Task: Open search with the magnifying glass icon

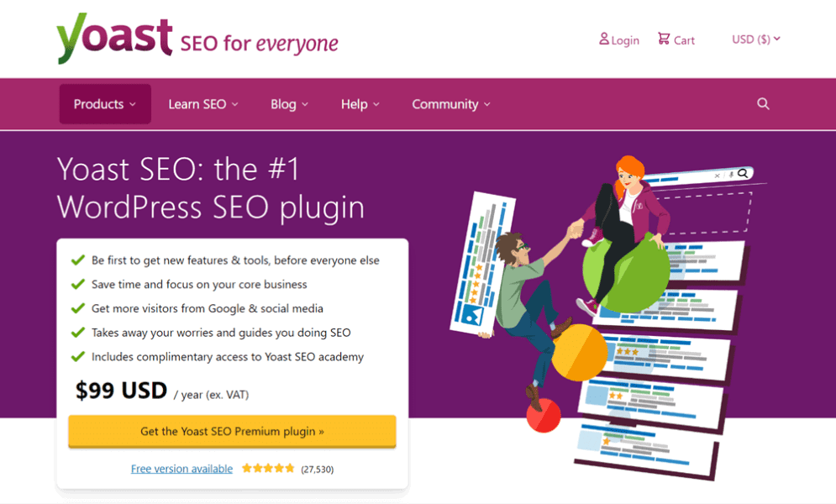Action: coord(763,104)
